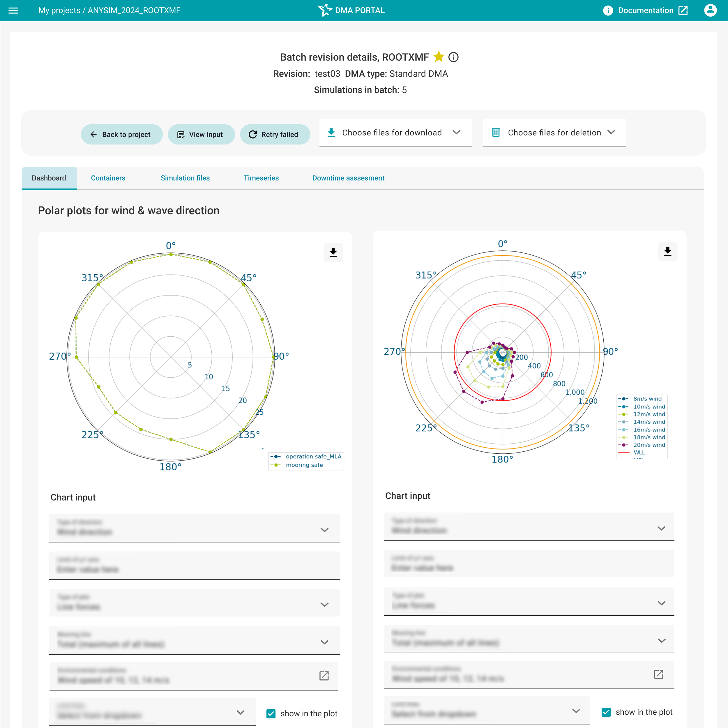Viewport: 728px width, 728px height.
Task: Hide the 16m/s wind legend series
Action: coord(642,430)
